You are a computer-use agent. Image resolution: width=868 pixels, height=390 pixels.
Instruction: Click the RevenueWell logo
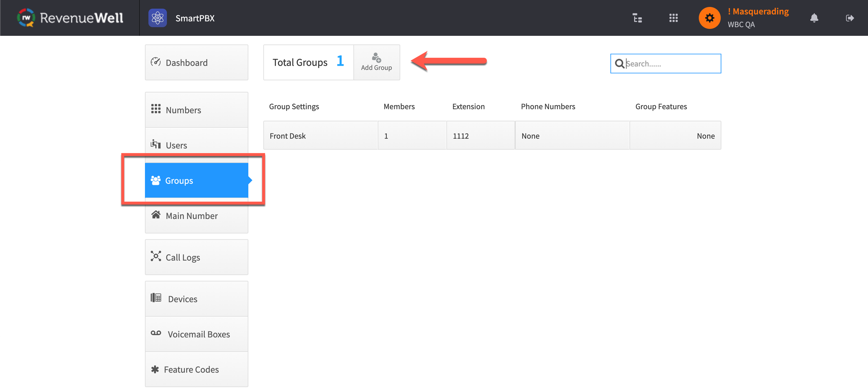[x=70, y=18]
